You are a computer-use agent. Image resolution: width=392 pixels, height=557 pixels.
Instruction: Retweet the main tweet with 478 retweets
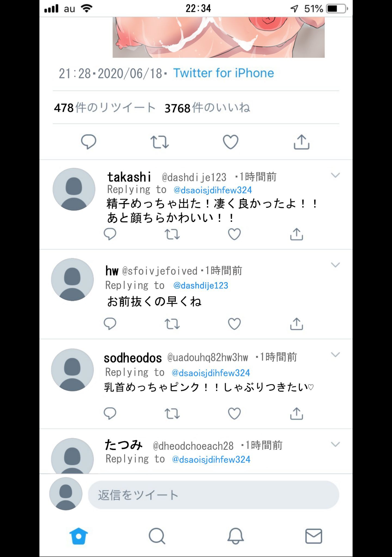(160, 142)
